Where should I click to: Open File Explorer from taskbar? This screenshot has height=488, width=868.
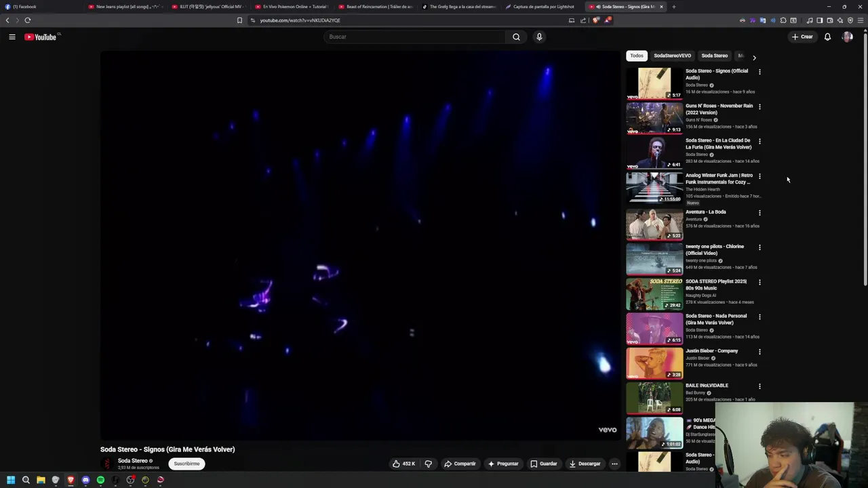[x=41, y=480]
